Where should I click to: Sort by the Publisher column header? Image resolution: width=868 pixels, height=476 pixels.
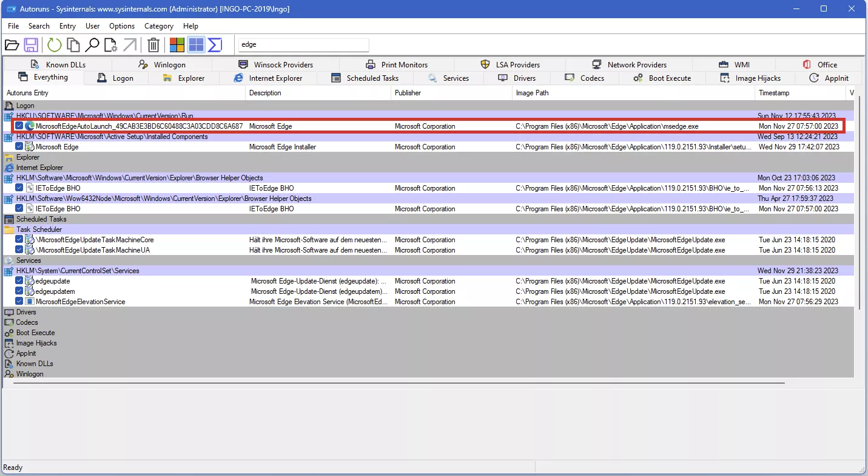[x=408, y=93]
